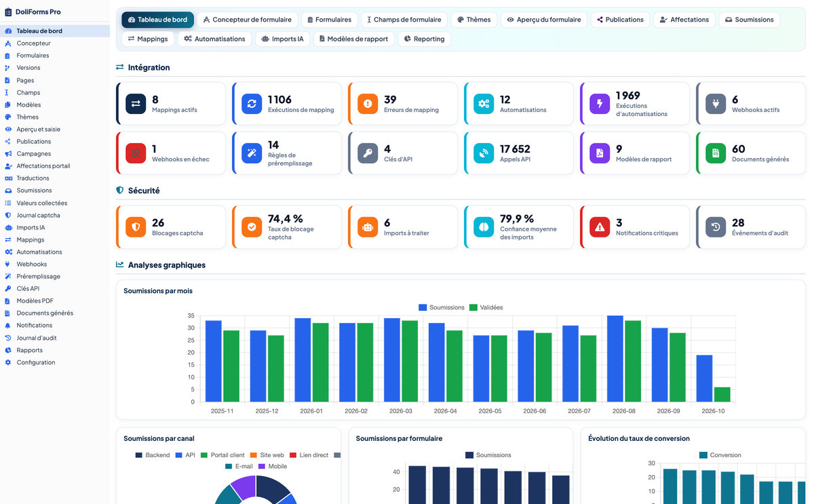Switch to the Champs de formulaire tab

(404, 20)
